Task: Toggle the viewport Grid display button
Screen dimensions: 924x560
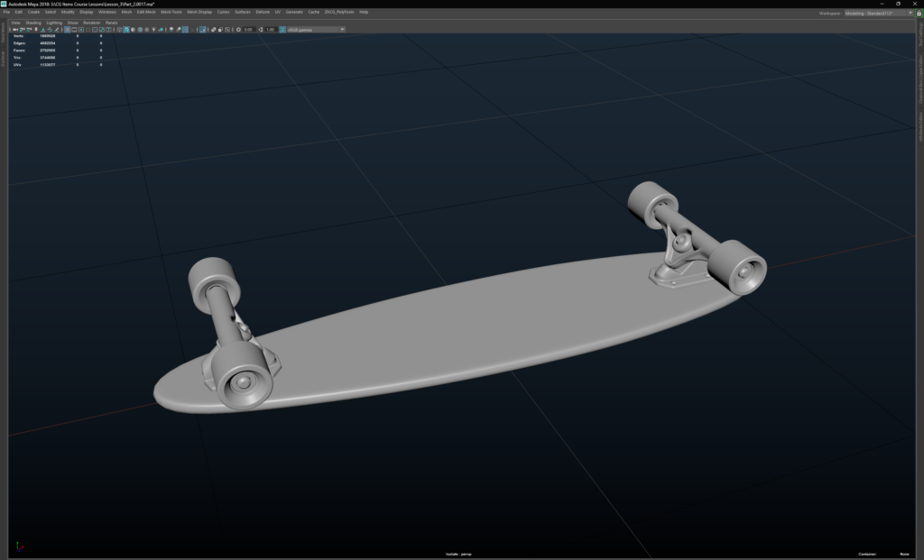Action: pos(67,30)
